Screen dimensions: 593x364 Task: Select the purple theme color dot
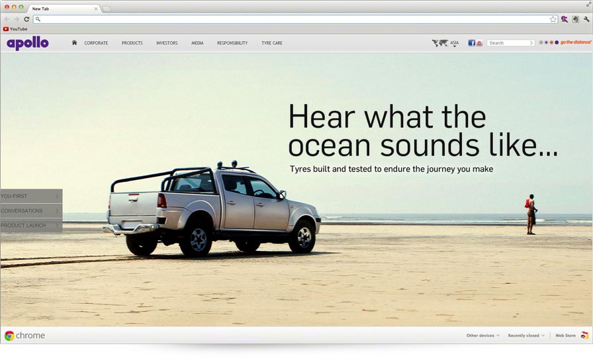[x=557, y=42]
